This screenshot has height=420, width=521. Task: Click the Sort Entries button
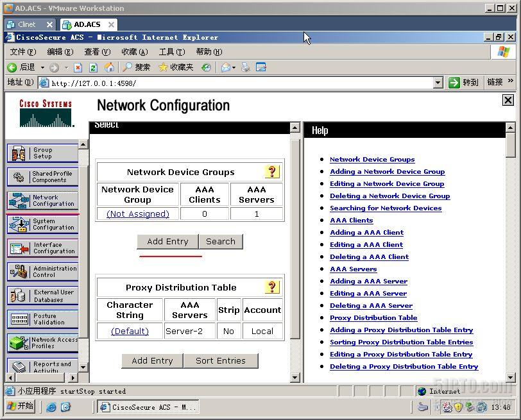[221, 360]
